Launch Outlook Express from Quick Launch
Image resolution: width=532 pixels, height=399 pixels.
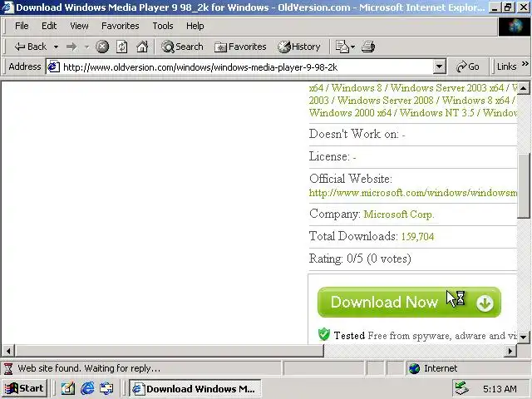point(106,388)
